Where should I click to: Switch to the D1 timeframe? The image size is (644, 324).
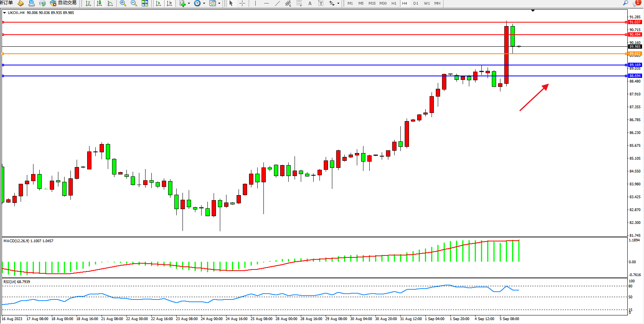[x=416, y=4]
